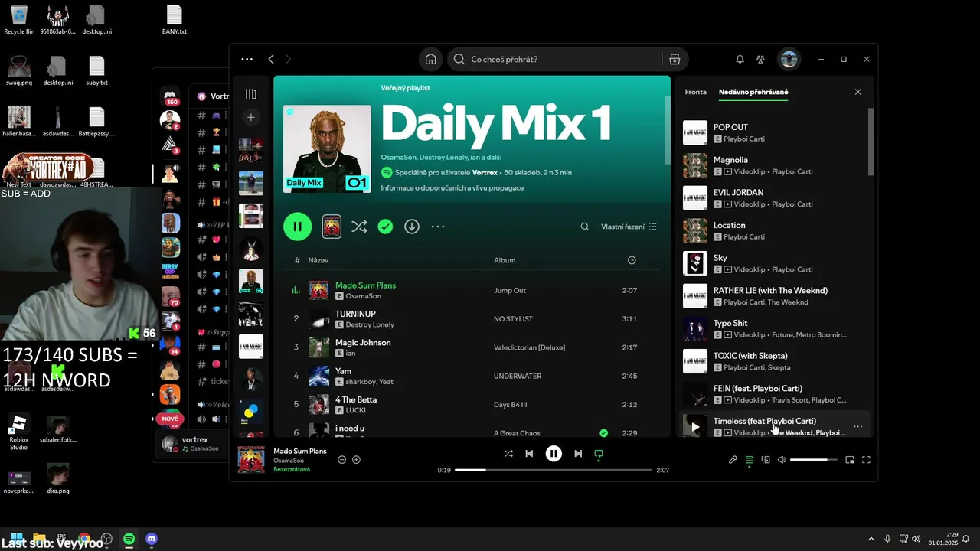Search within the playlist magnifier icon

[585, 227]
